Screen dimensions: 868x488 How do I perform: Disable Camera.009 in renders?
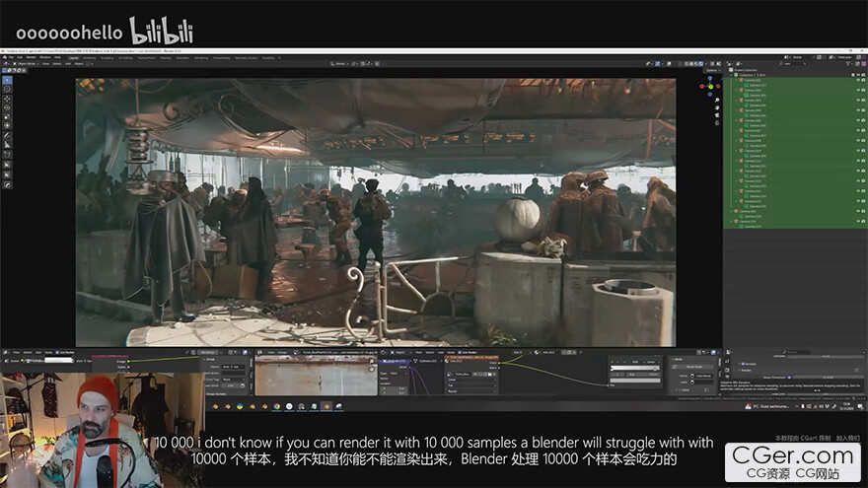pos(864,151)
